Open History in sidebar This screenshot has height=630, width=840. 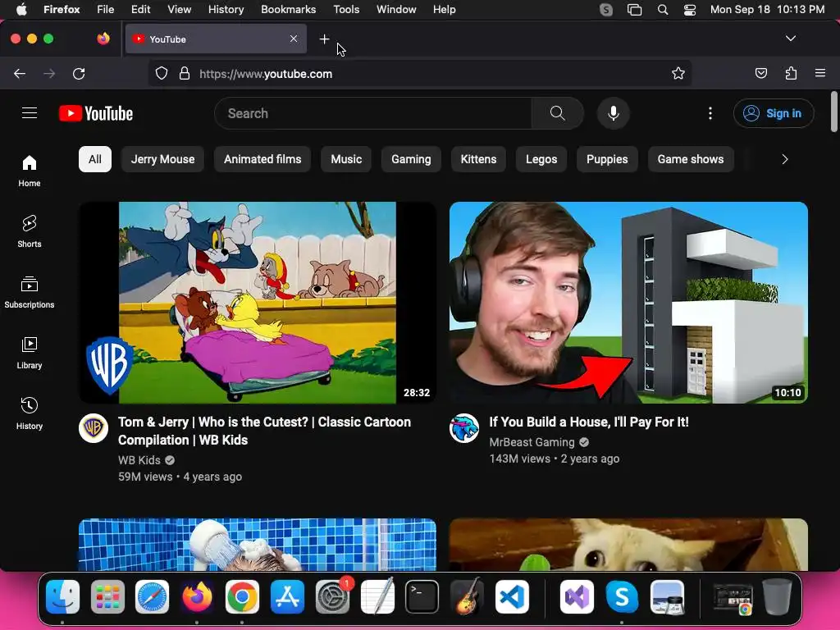[30, 413]
